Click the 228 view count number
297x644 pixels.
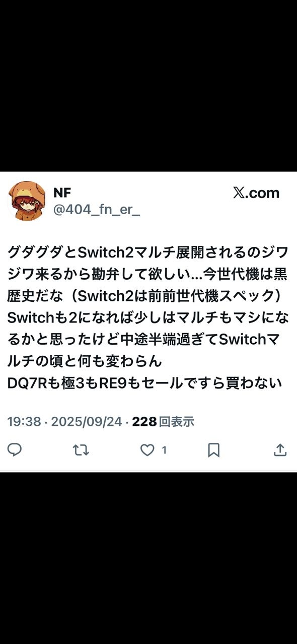click(x=144, y=422)
